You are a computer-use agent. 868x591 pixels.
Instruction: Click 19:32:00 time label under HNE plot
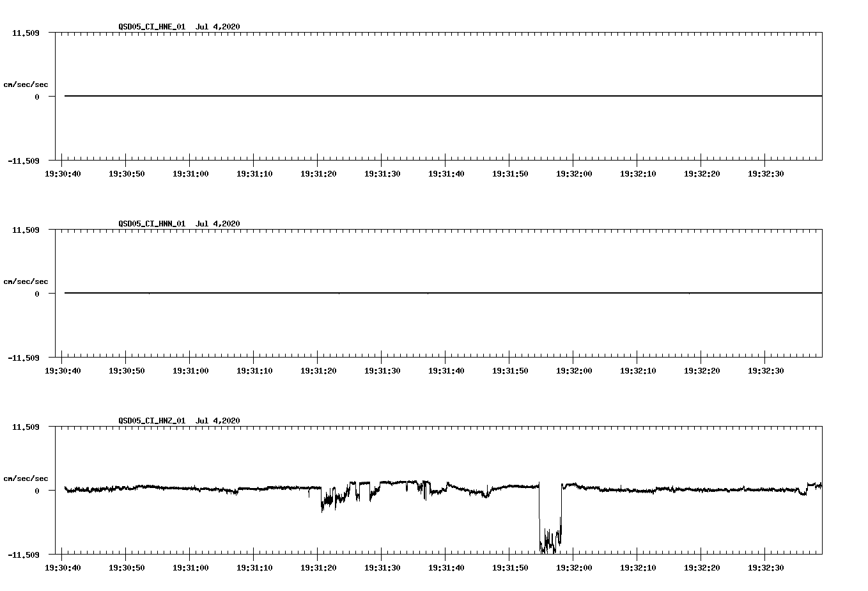574,174
